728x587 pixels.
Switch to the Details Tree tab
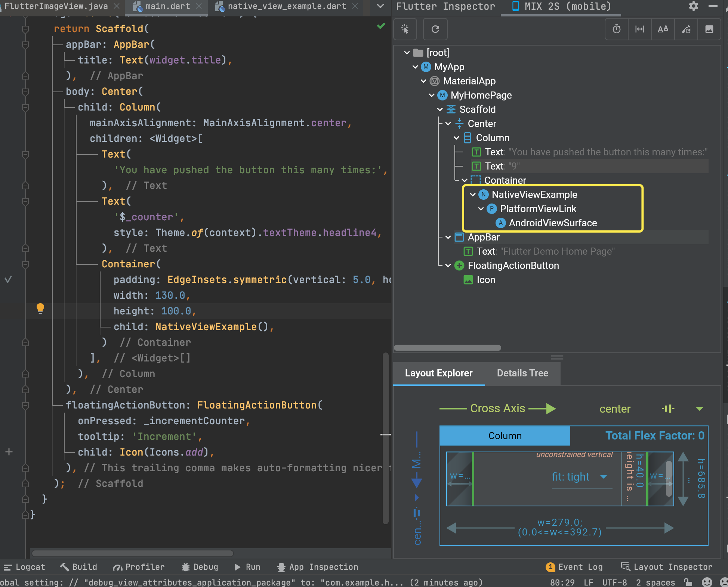point(522,373)
